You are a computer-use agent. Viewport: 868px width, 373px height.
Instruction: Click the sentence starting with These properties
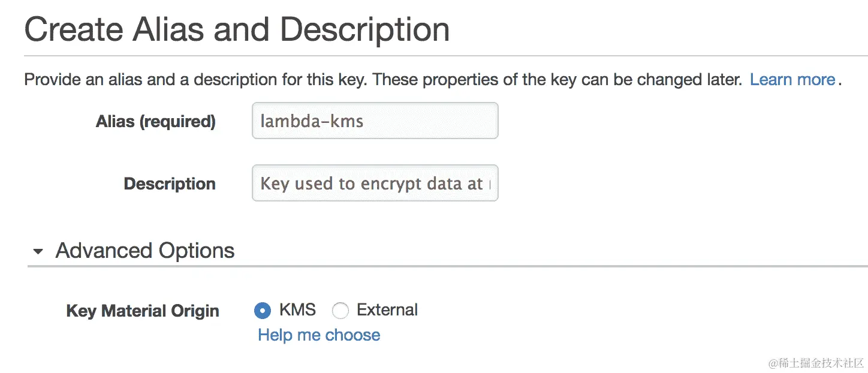click(x=557, y=80)
